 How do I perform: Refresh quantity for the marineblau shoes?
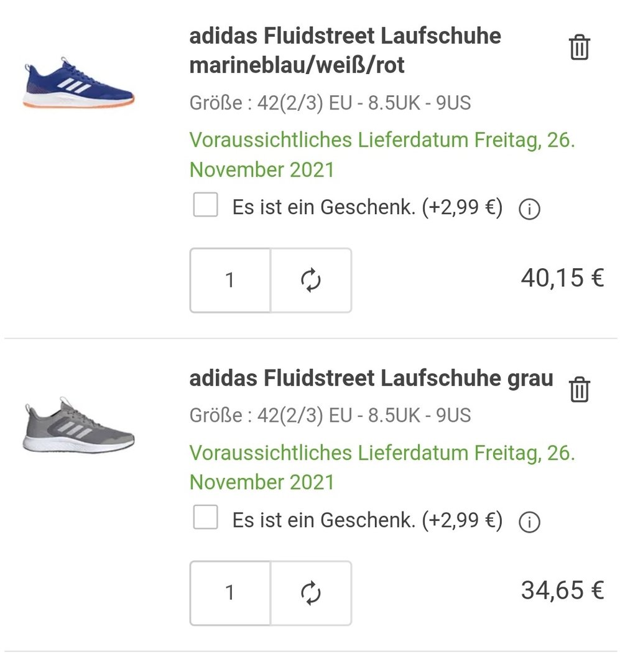click(x=311, y=280)
